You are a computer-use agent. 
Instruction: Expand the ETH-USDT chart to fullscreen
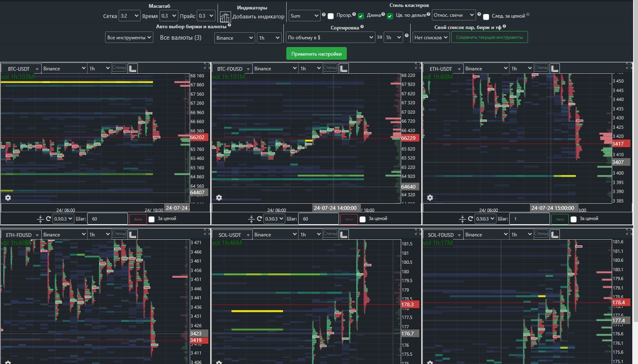(x=629, y=66)
